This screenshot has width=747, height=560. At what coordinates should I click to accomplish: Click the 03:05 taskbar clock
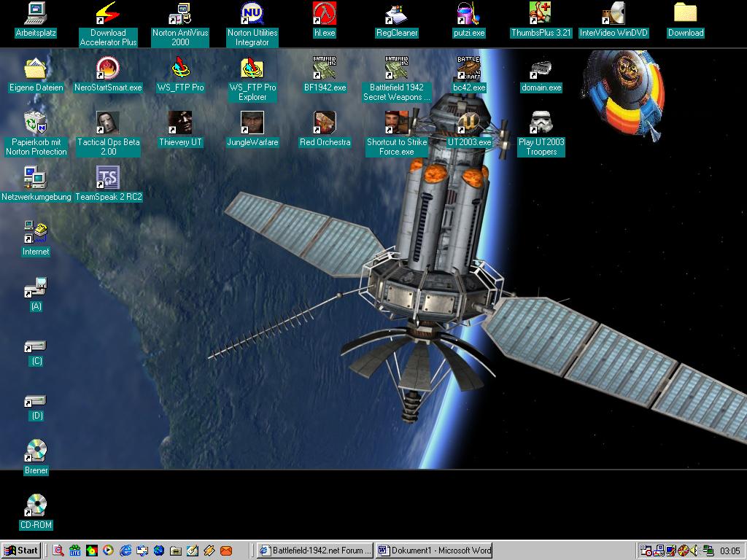pos(729,551)
